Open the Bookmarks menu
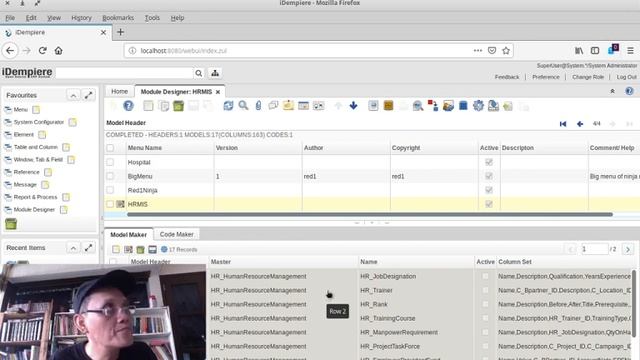Image resolution: width=640 pixels, height=360 pixels. click(x=118, y=18)
